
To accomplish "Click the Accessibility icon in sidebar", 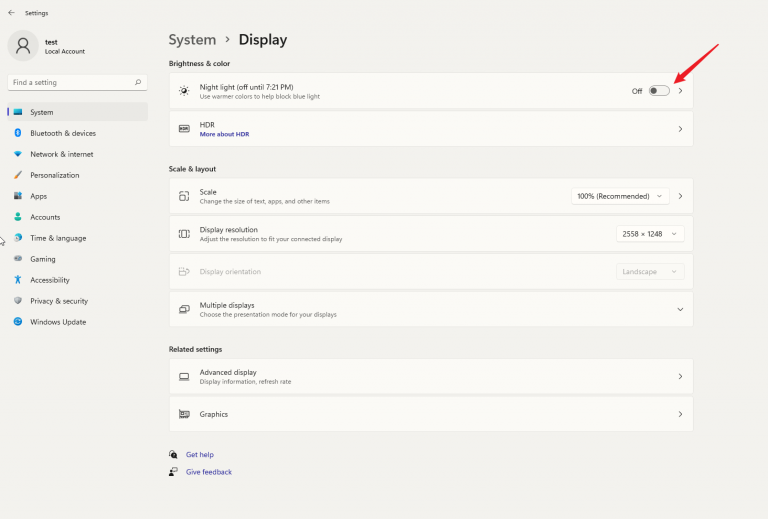I will 18,280.
